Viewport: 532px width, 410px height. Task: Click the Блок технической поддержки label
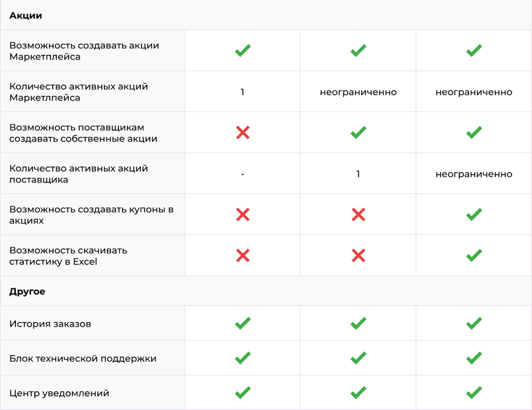[x=83, y=358]
